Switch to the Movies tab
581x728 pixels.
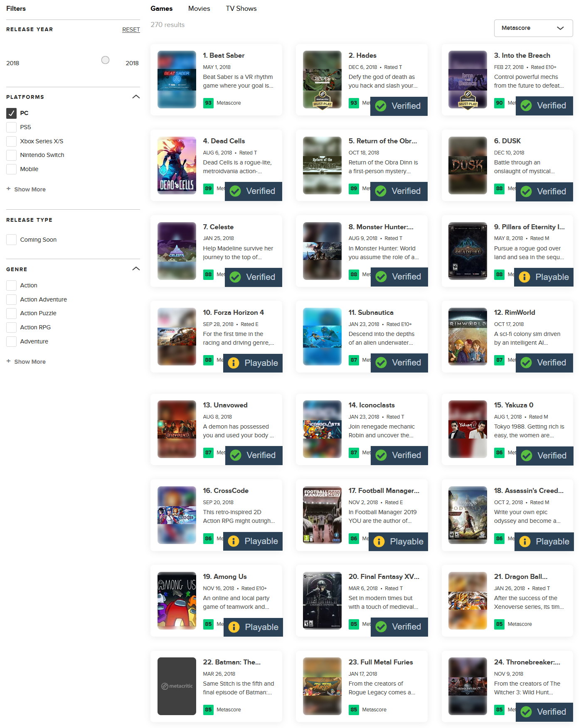click(x=199, y=8)
